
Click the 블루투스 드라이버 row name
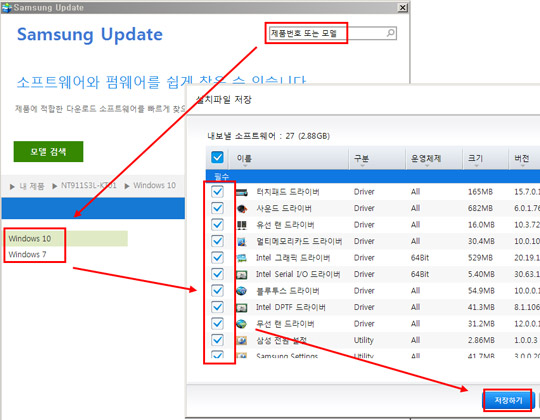click(x=288, y=291)
